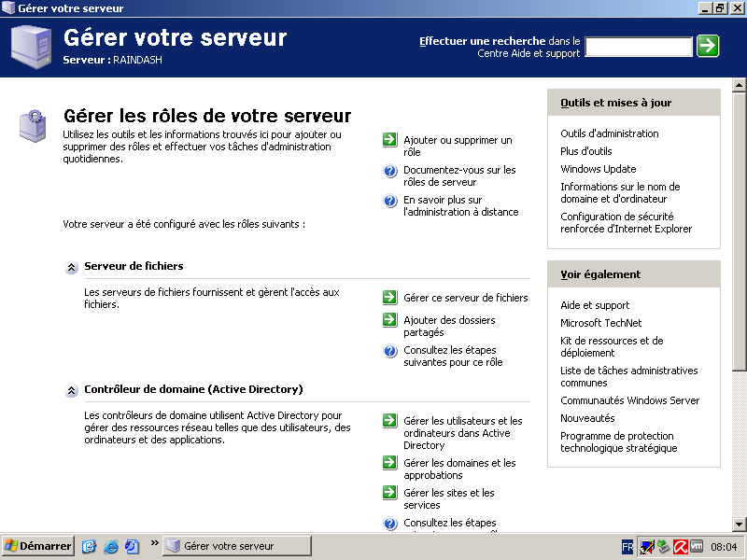Click the FR language indicator in system tray
This screenshot has width=747, height=560.
pos(627,546)
